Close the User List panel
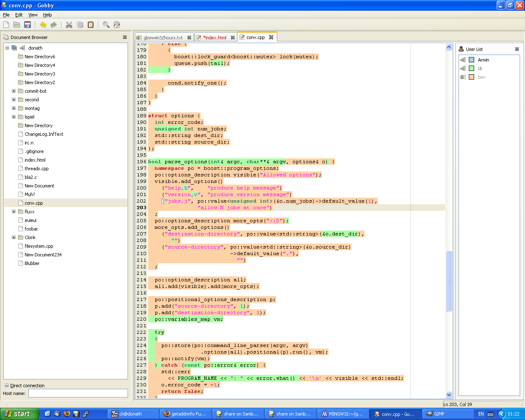Image resolution: width=525 pixels, height=420 pixels. tap(517, 49)
